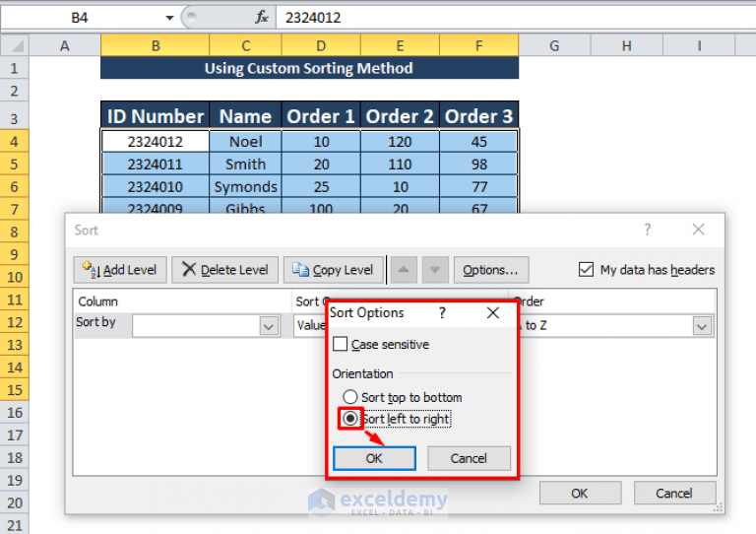Screen dimensions: 756x534
Task: Select Sort left to right option
Action: (350, 418)
